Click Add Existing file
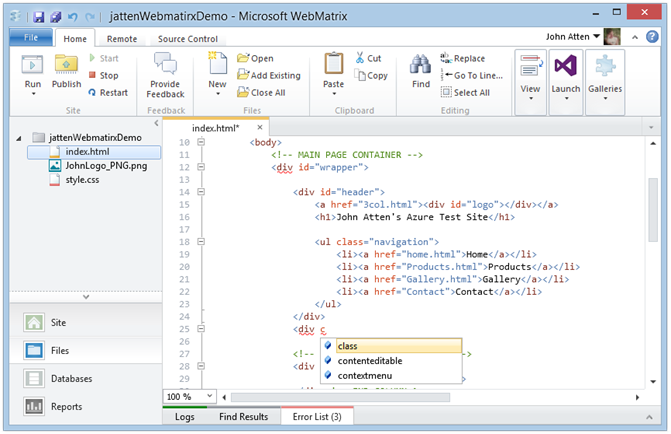The image size is (671, 434). [269, 75]
